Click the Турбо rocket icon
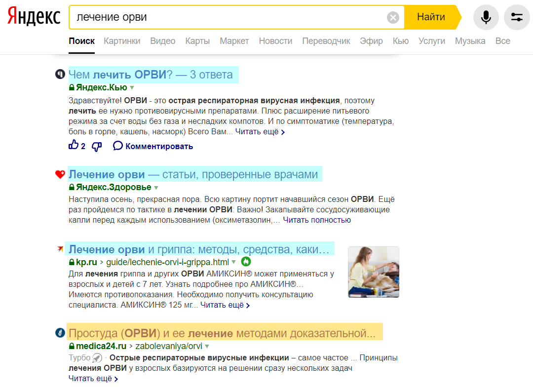Viewport: 533px width, 392px height. (x=97, y=357)
